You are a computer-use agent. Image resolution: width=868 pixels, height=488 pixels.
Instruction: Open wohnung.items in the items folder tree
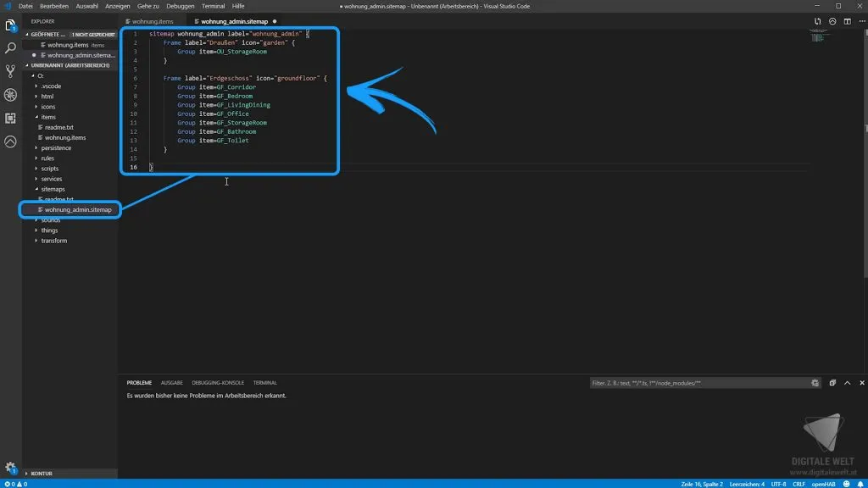coord(65,138)
